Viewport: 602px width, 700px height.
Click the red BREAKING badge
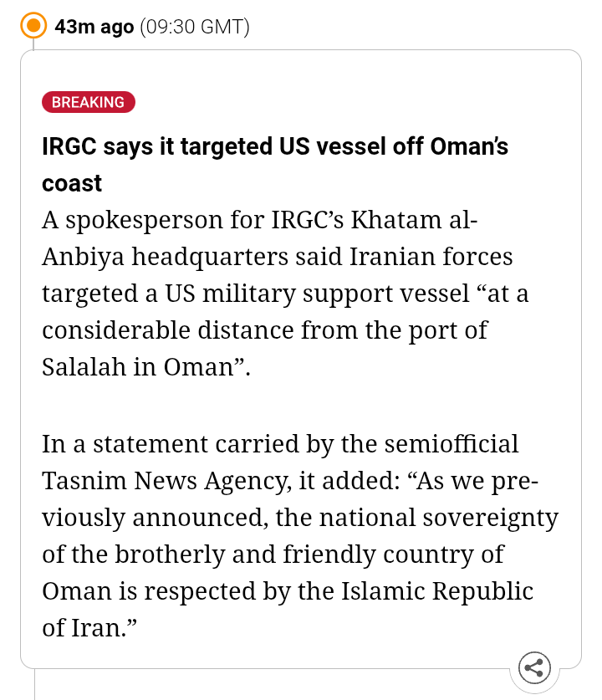(x=88, y=102)
